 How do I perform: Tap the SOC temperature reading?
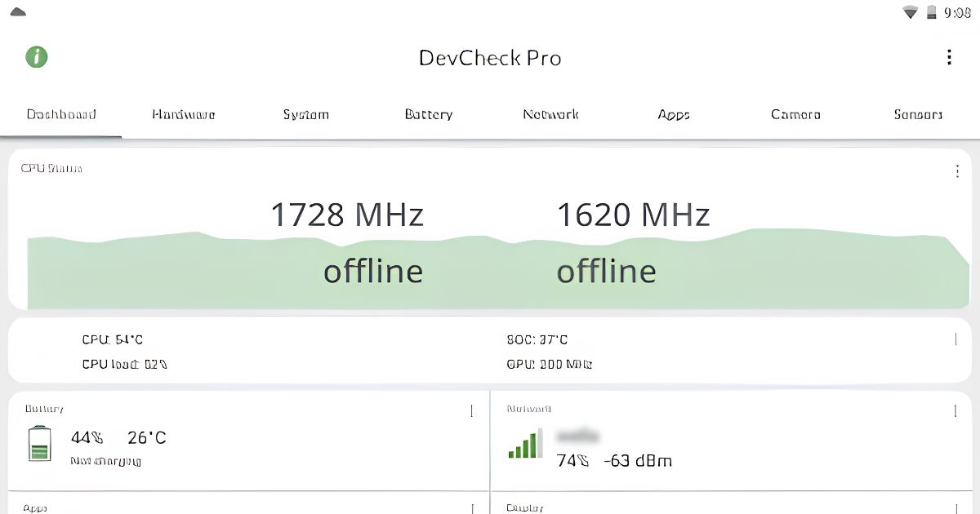coord(537,339)
